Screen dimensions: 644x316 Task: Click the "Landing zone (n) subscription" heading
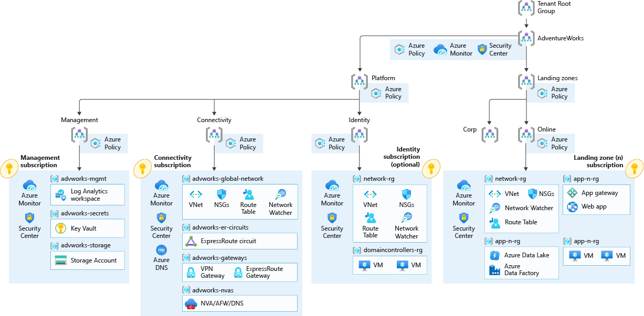(x=598, y=161)
